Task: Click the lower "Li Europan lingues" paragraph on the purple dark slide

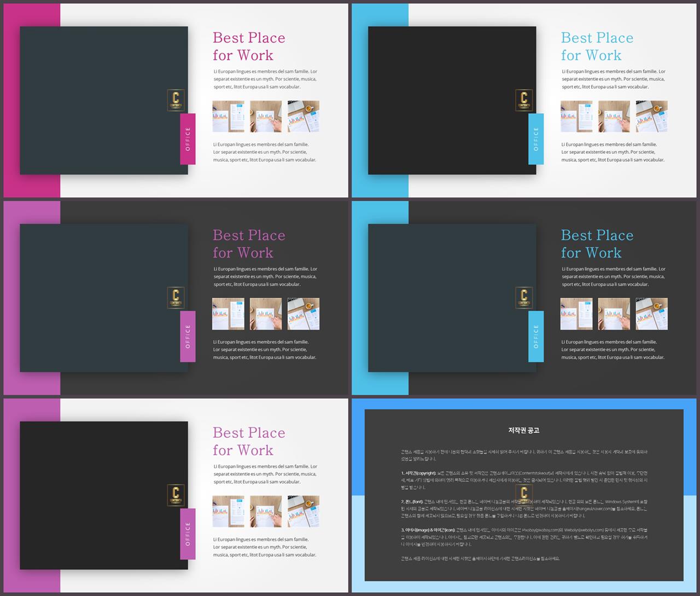Action: [265, 350]
